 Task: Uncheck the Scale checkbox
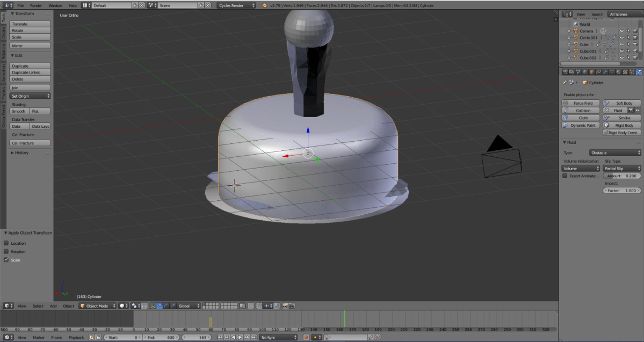pos(6,260)
